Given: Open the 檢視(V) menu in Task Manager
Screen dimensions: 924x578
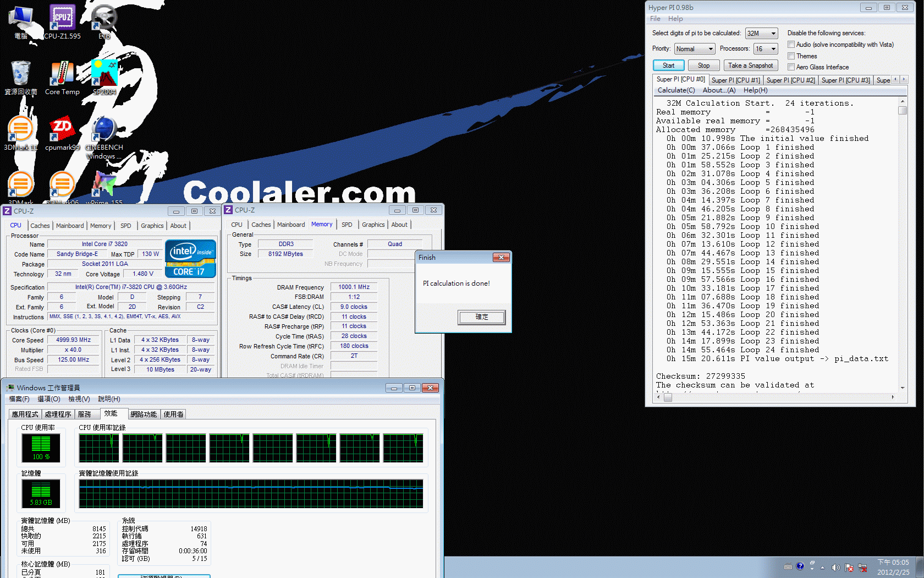Looking at the screenshot, I should point(79,399).
